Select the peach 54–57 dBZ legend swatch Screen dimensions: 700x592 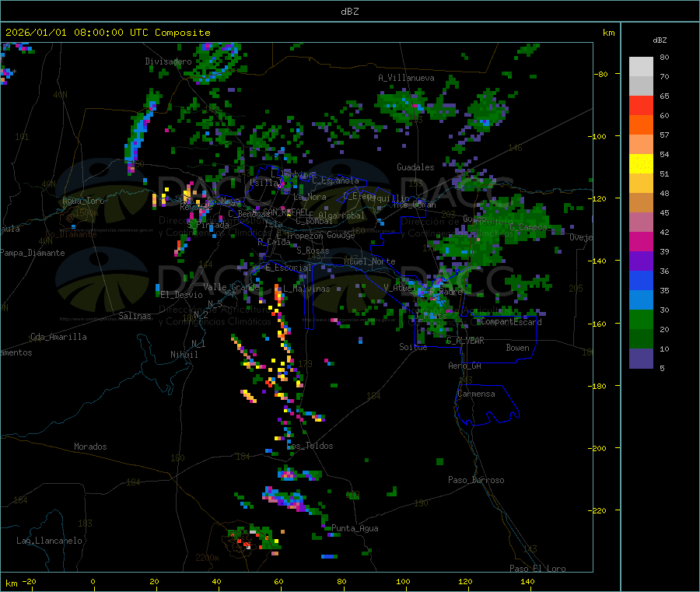(641, 145)
